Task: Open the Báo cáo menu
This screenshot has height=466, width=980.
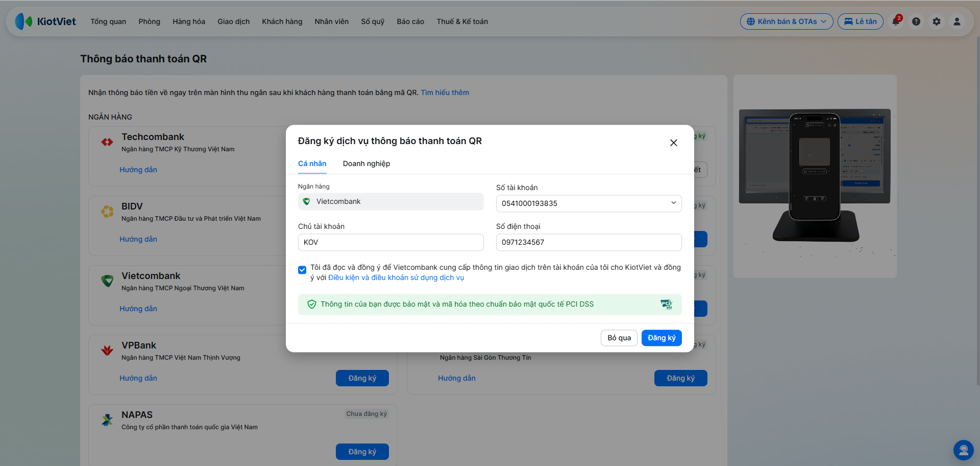Action: (410, 21)
